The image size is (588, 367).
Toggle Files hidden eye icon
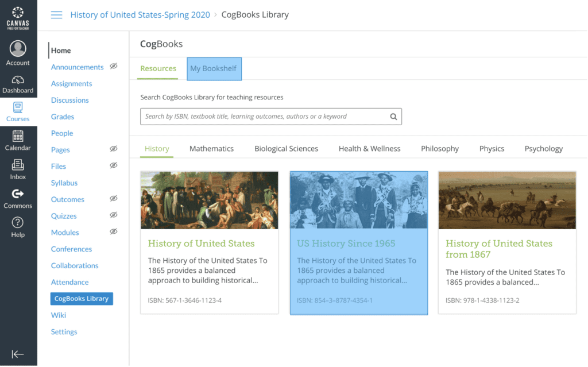[x=114, y=165]
